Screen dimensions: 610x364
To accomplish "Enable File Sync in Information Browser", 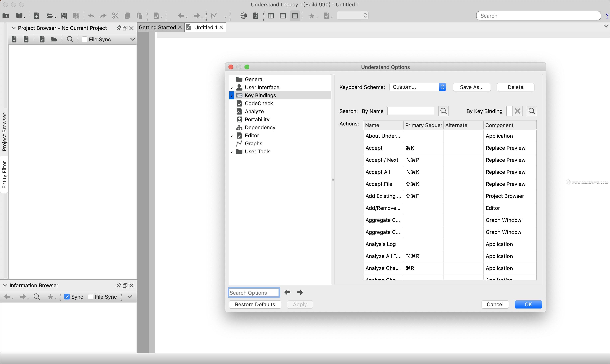I will click(x=90, y=297).
